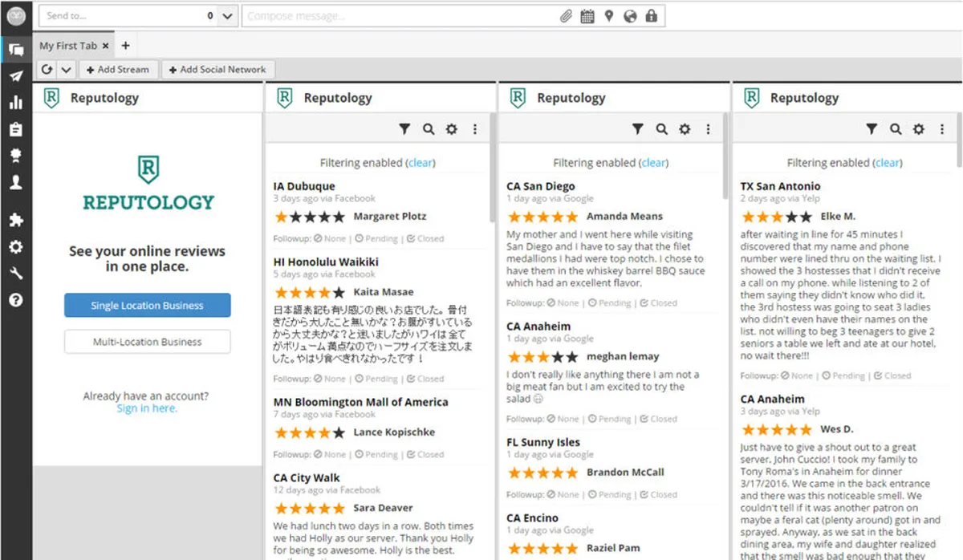Open the calendar scheduling icon

coord(587,16)
